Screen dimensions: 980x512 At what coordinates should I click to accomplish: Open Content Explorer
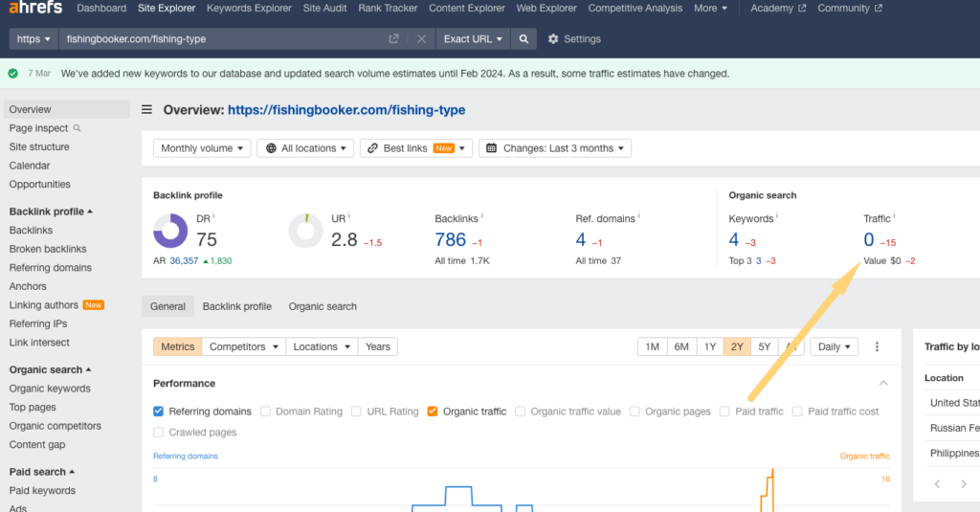(x=467, y=8)
